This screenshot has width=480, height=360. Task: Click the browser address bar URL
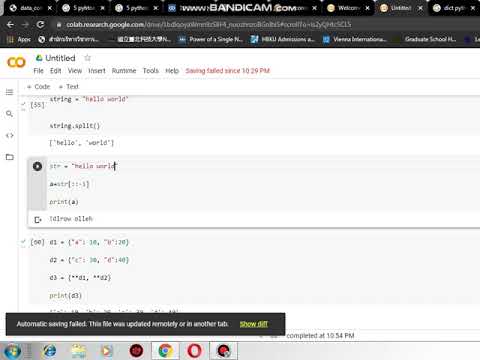pyautogui.click(x=208, y=25)
